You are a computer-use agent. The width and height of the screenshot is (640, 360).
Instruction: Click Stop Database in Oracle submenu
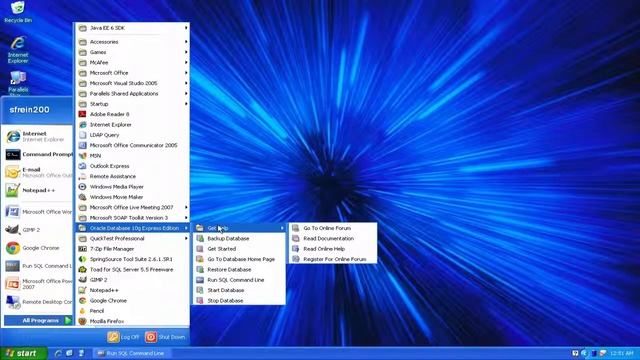tap(239, 300)
